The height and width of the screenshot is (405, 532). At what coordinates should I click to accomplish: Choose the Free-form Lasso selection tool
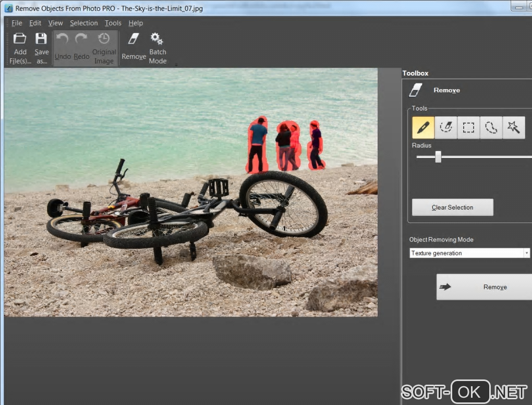[491, 128]
